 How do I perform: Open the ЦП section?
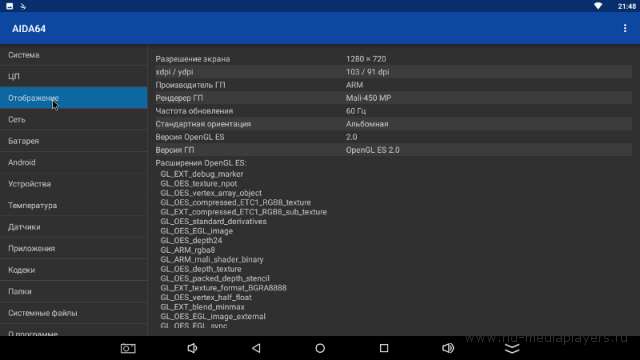pyautogui.click(x=73, y=76)
